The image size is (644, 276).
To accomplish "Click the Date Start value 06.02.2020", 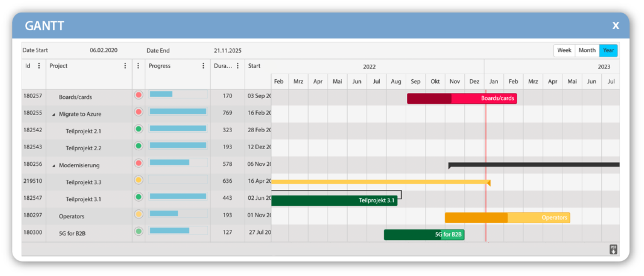I will coord(104,50).
